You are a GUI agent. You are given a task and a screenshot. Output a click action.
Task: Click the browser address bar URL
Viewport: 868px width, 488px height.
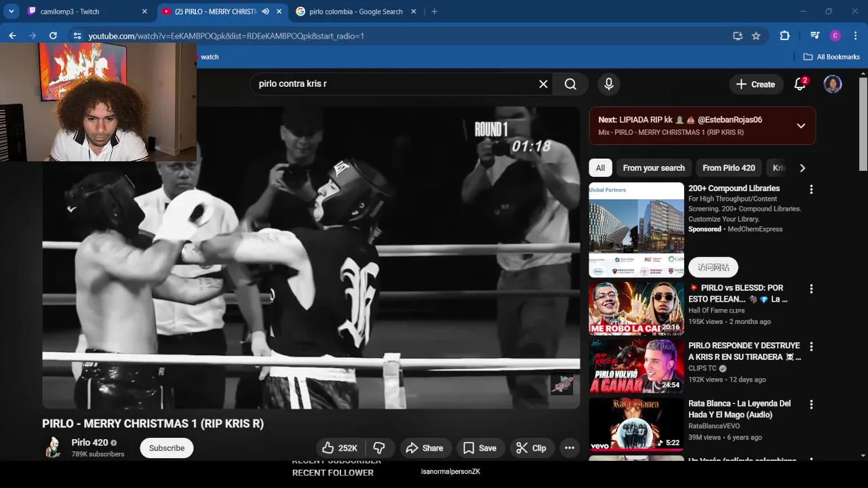[226, 36]
